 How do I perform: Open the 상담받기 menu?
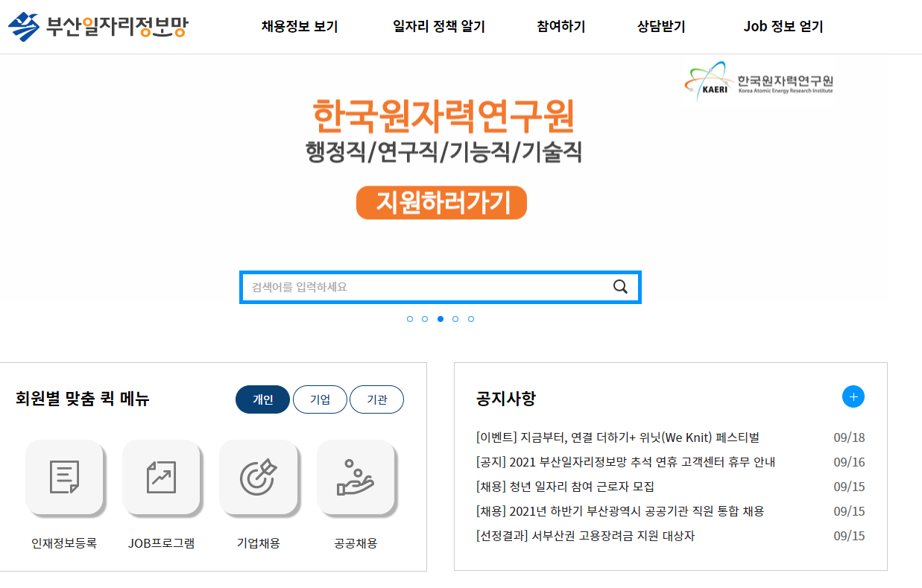pyautogui.click(x=661, y=27)
